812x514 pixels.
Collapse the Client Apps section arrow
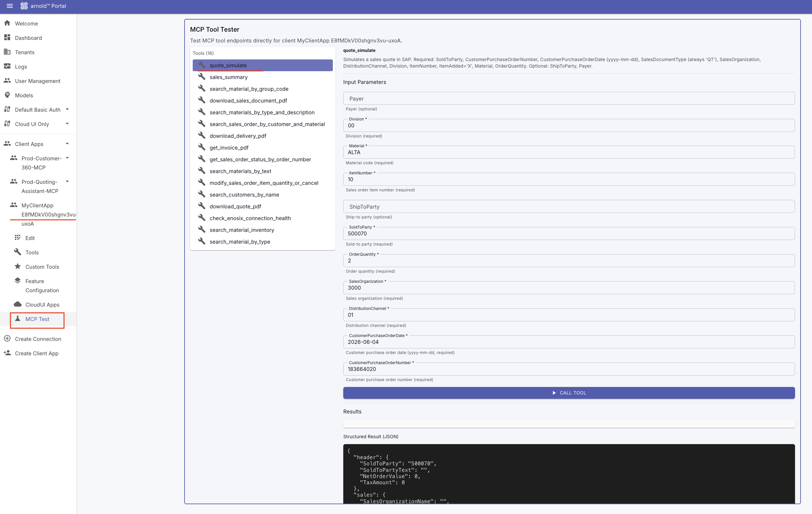click(67, 144)
